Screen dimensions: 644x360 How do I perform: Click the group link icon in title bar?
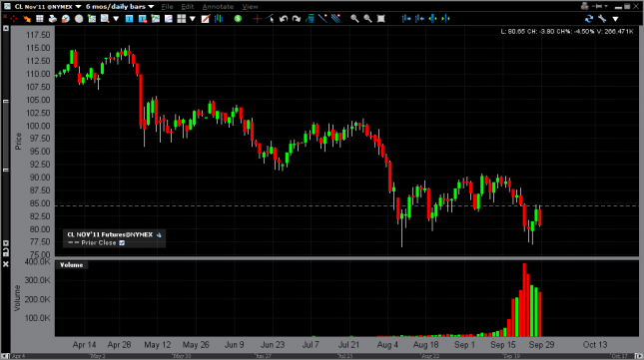coord(585,6)
